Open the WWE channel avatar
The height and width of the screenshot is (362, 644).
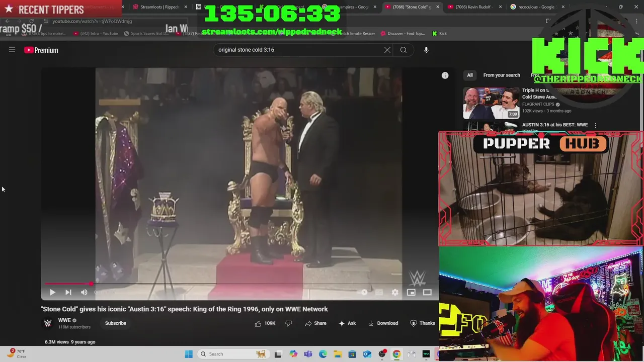[48, 323]
